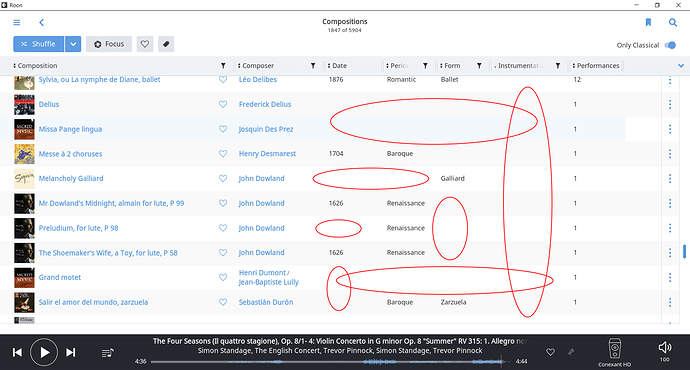
Task: Filter the Instrumentation column
Action: pyautogui.click(x=558, y=66)
